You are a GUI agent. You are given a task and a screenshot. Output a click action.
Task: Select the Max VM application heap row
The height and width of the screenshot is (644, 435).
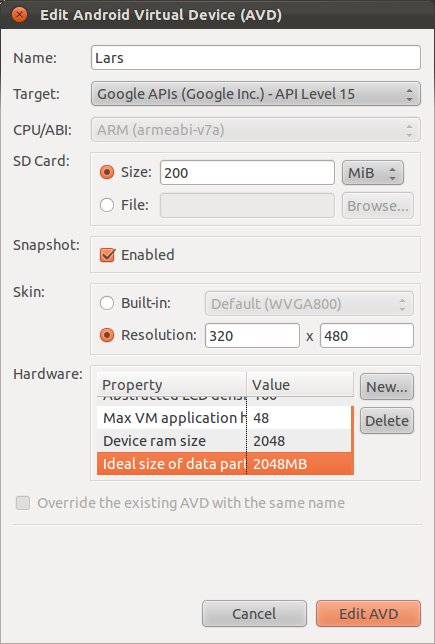point(224,418)
